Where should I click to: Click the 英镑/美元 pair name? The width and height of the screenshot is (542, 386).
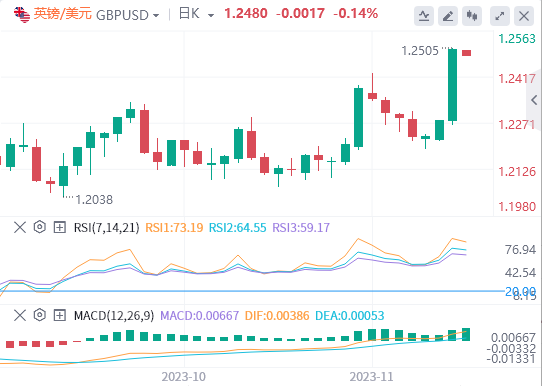(63, 14)
